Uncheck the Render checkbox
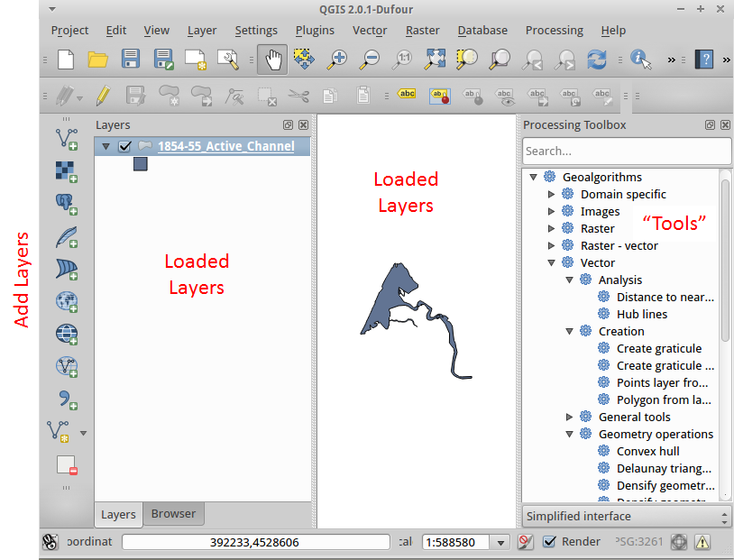This screenshot has width=734, height=560. 549,541
